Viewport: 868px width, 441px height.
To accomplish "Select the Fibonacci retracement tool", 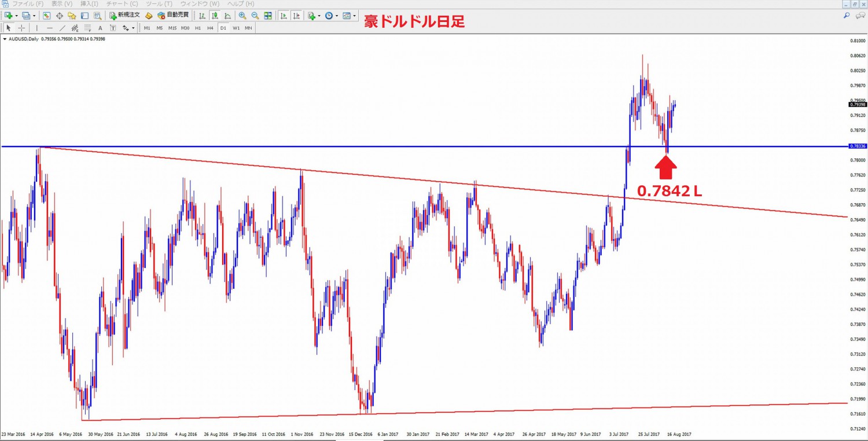I will (x=87, y=28).
